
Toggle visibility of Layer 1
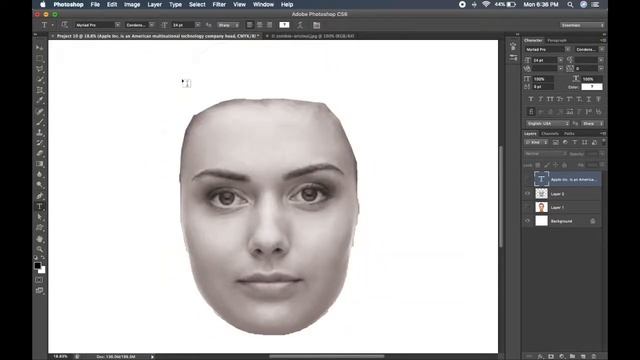[x=527, y=207]
